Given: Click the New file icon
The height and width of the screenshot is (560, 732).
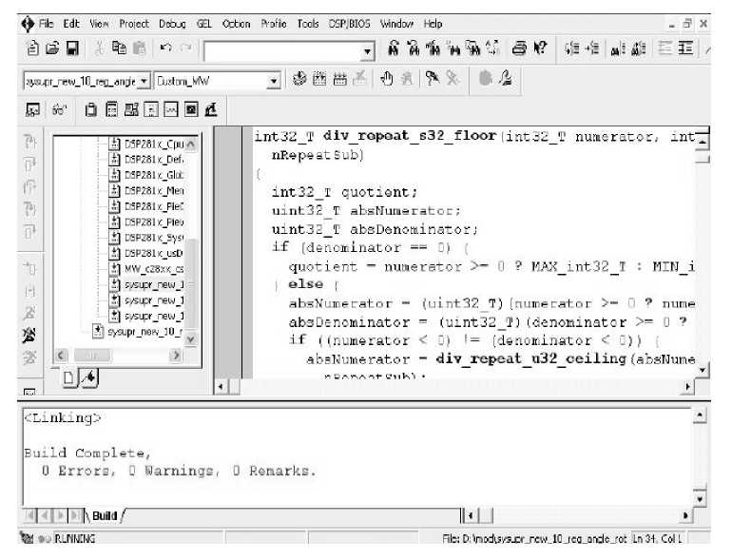Looking at the screenshot, I should (32, 48).
